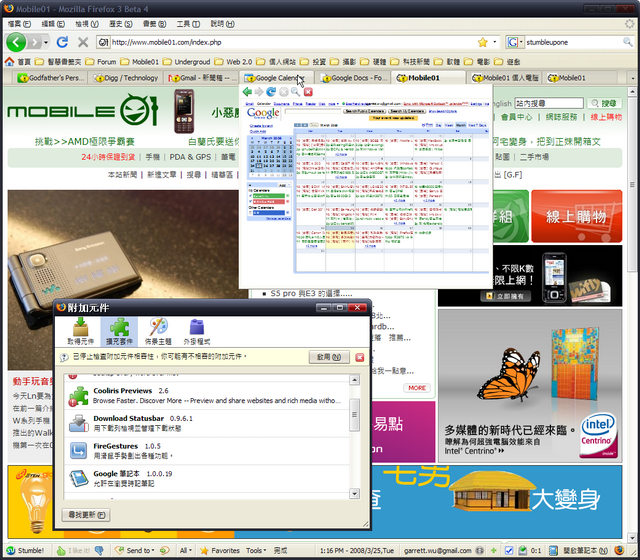Select the 取得元件 (Get Add-ons) icon

tap(80, 331)
